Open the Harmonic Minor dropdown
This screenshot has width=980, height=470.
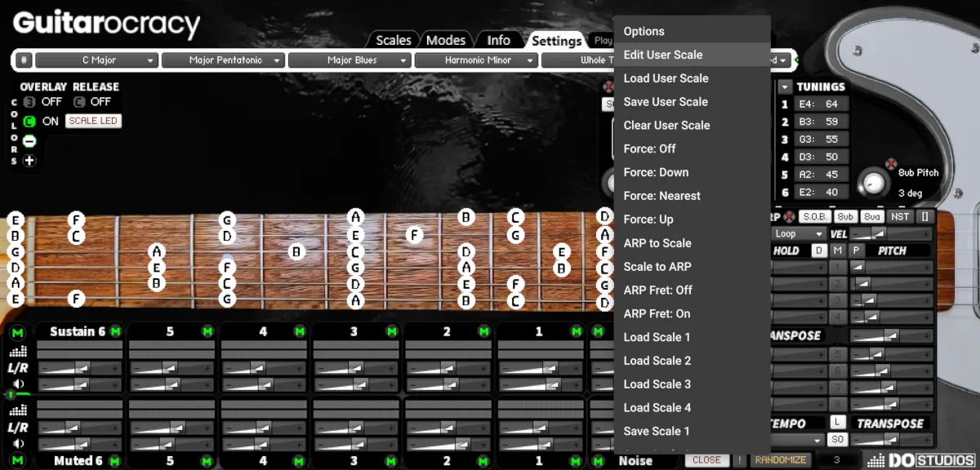coord(476,60)
